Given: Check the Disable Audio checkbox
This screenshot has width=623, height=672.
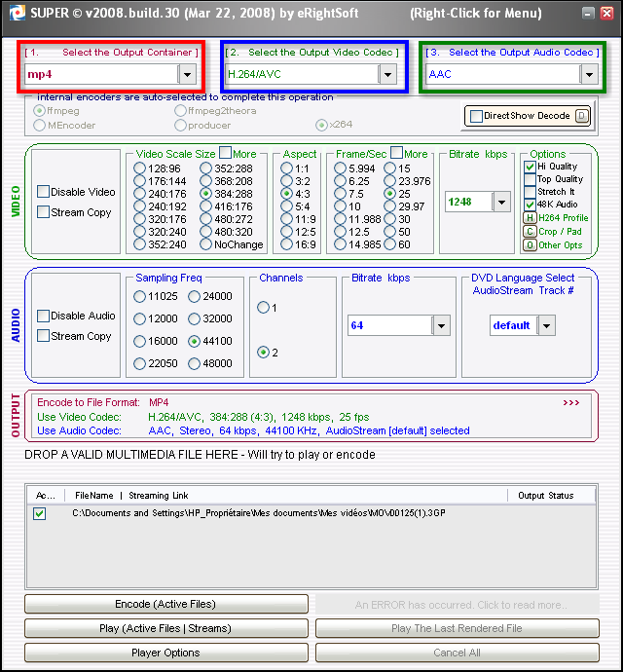Looking at the screenshot, I should [43, 316].
